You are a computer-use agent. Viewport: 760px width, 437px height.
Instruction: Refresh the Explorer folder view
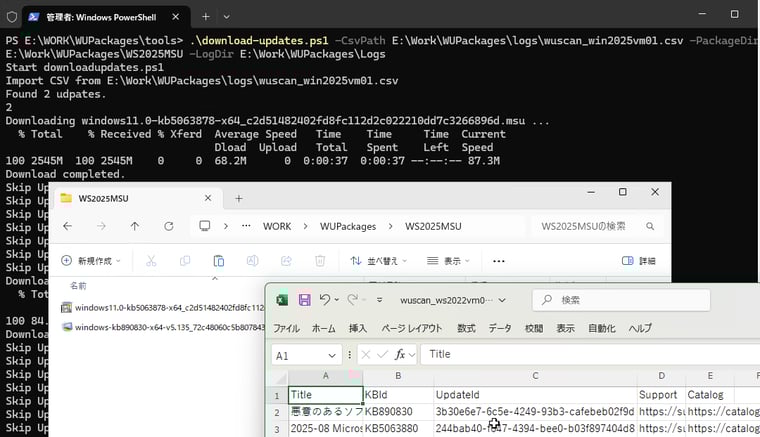click(169, 226)
